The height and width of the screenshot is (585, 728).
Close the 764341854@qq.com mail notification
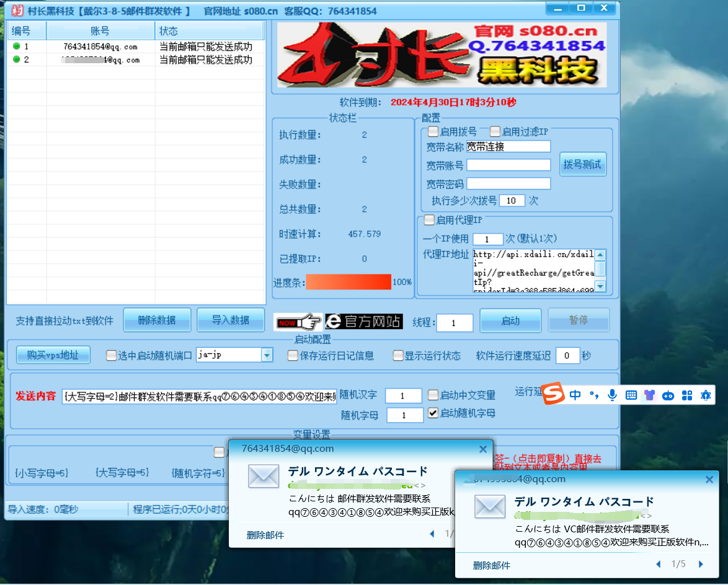[x=483, y=449]
